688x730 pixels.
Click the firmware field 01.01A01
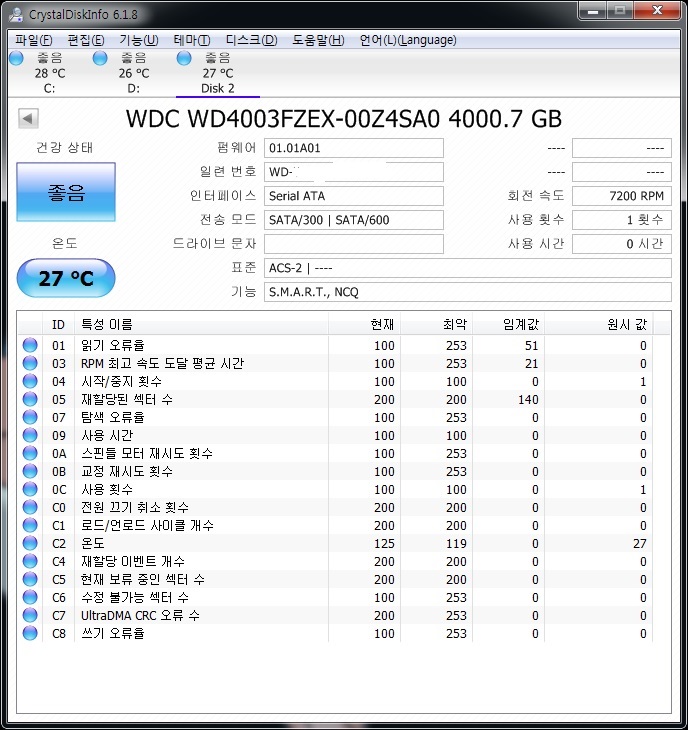pyautogui.click(x=354, y=148)
